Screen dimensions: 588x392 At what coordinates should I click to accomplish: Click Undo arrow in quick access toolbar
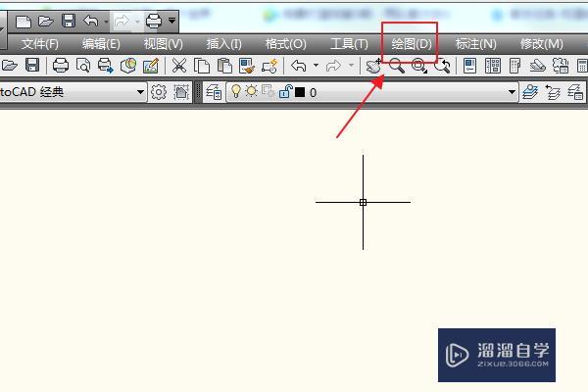click(x=91, y=21)
